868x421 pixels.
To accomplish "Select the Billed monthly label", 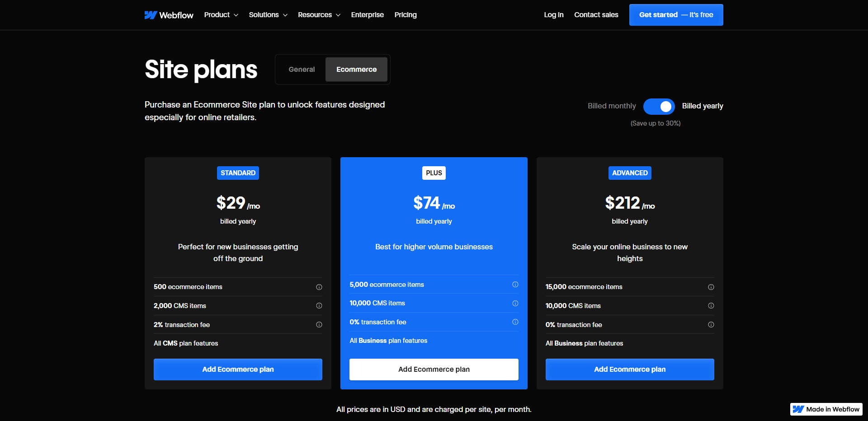I will (x=612, y=106).
